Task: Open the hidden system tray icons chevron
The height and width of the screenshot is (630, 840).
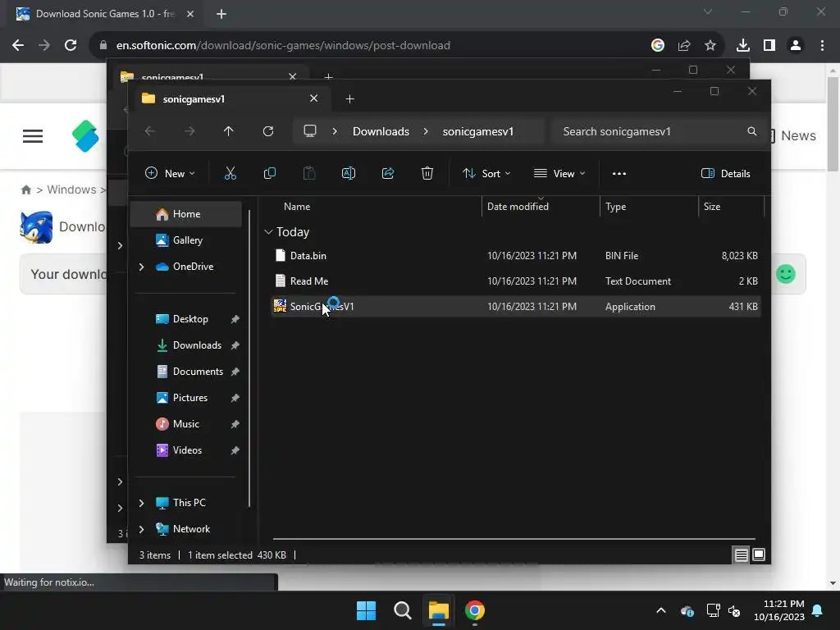Action: pos(661,610)
